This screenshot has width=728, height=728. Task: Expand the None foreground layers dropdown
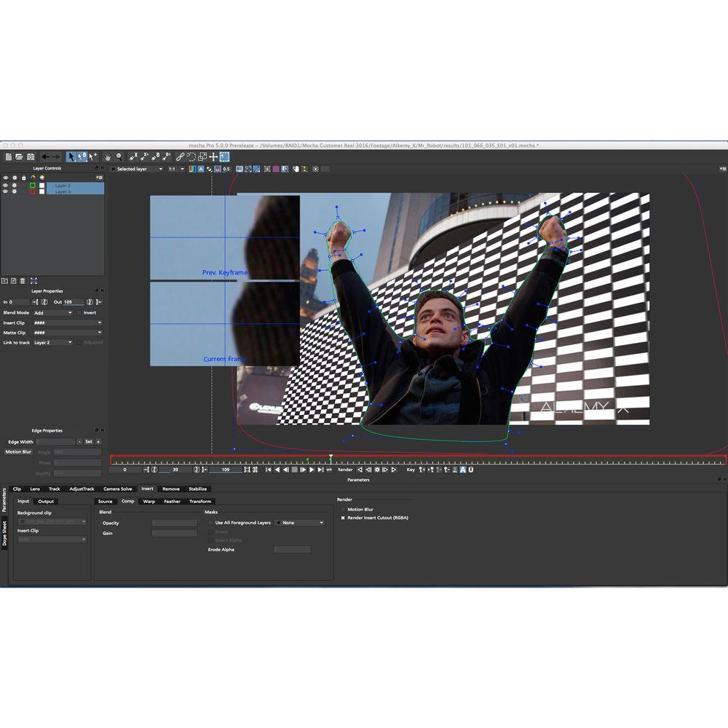300,522
